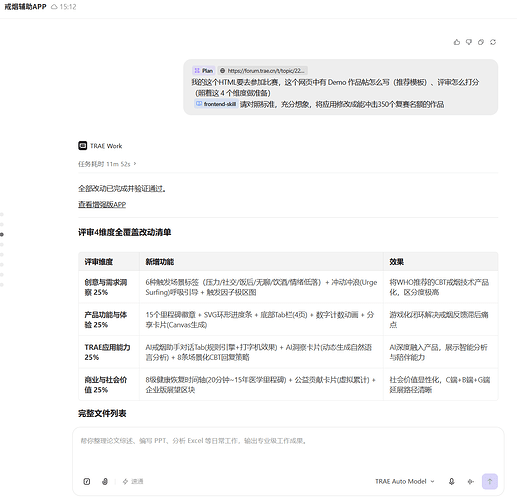
Task: Click the 完整文件列表 heading
Action: click(102, 413)
